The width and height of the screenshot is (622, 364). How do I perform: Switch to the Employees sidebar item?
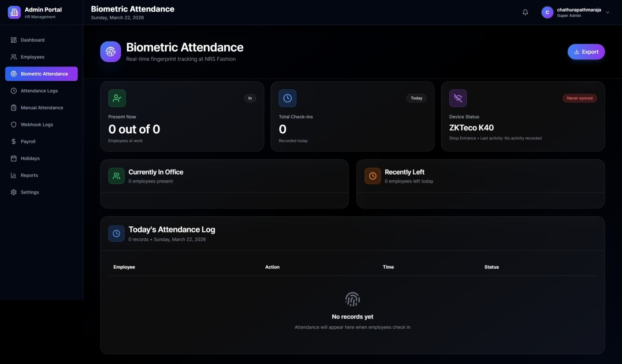coord(32,57)
